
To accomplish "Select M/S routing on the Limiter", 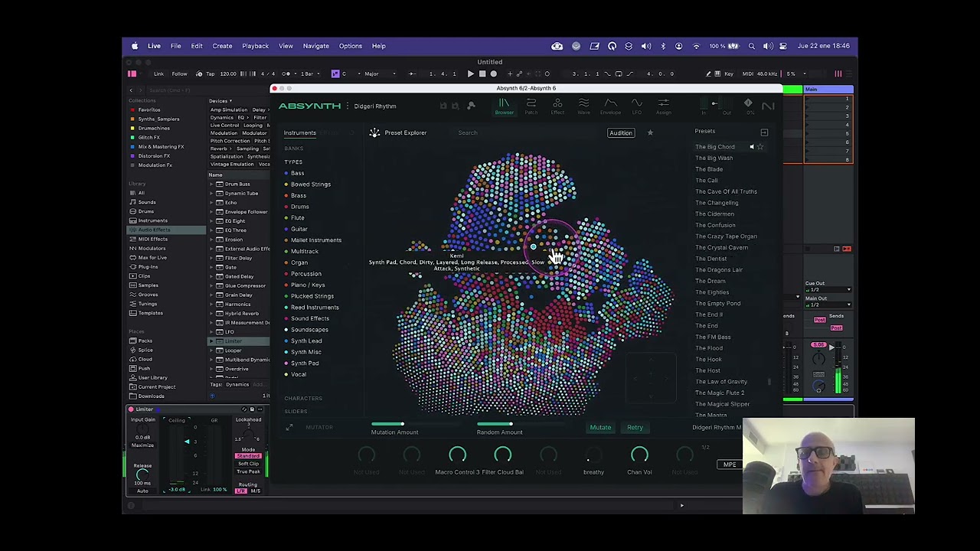I will [255, 491].
